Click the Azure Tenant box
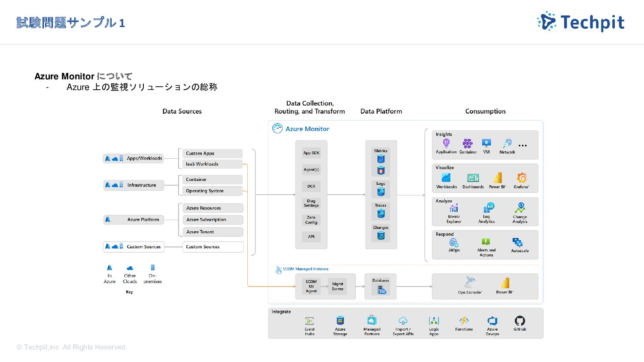644x362 pixels. coord(213,232)
